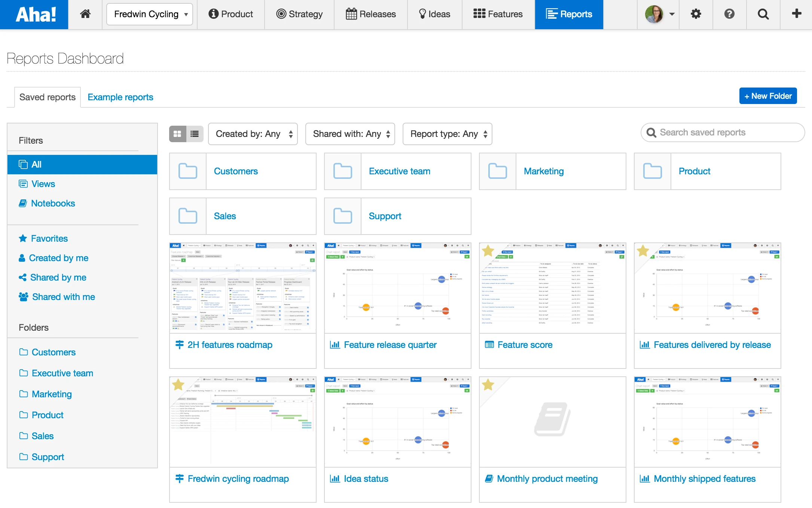Open settings via the gear icon
812x508 pixels.
click(696, 14)
